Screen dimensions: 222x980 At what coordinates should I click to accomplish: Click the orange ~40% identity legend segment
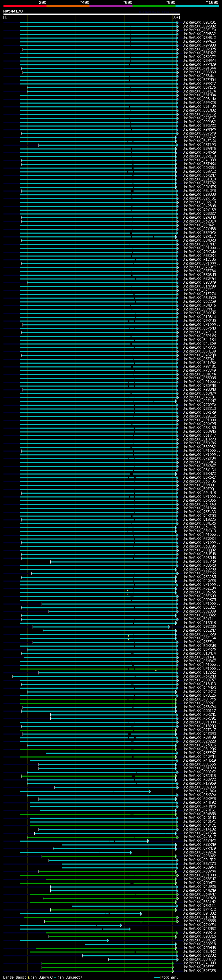68,6
